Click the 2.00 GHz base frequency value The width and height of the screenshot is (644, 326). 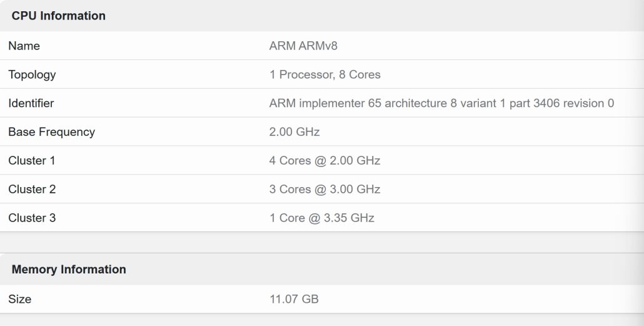click(294, 132)
